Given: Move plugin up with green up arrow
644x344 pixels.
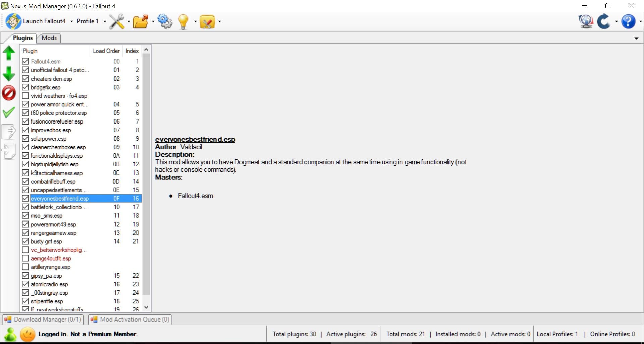Looking at the screenshot, I should [9, 53].
